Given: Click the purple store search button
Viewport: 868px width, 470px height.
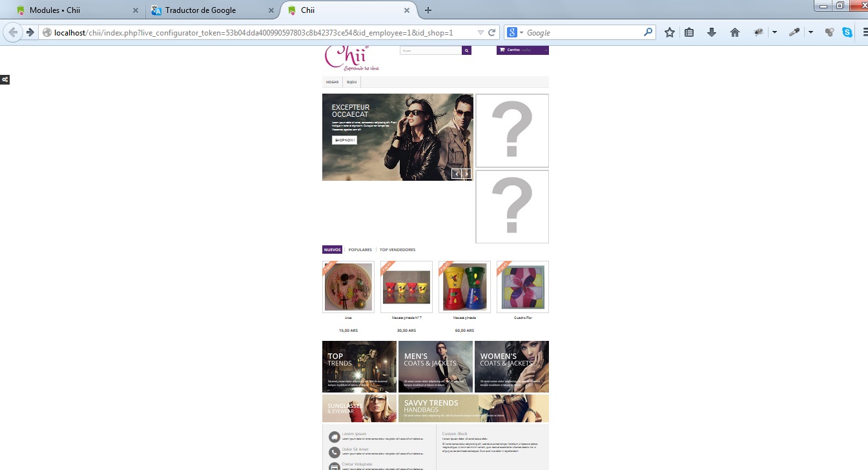Looking at the screenshot, I should coord(466,50).
